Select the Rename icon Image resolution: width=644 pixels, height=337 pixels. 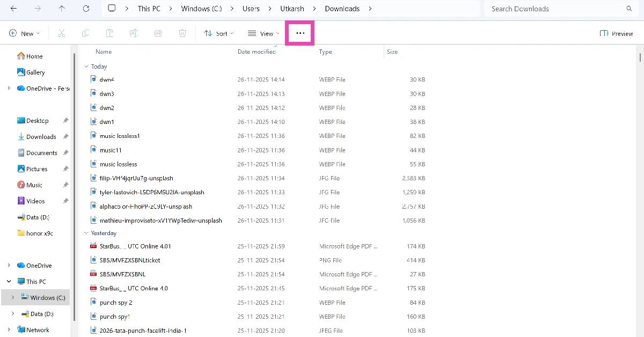pos(134,33)
